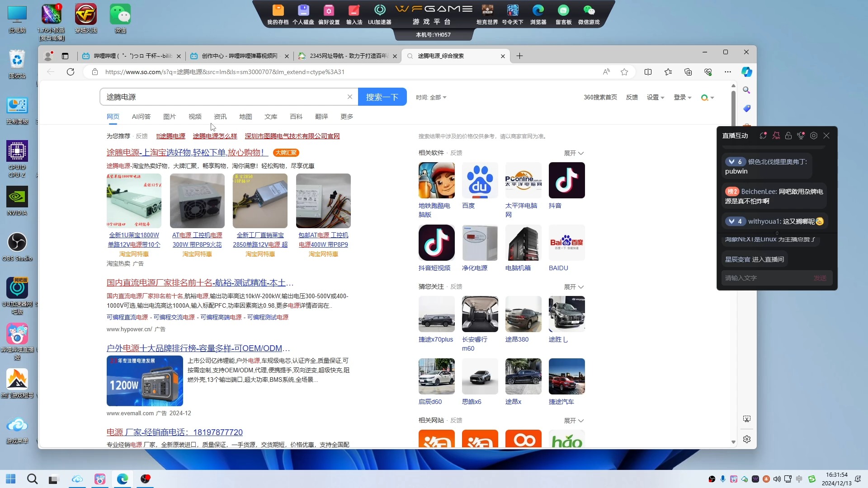Open the Collections icon in Edge toolbar

click(x=688, y=72)
